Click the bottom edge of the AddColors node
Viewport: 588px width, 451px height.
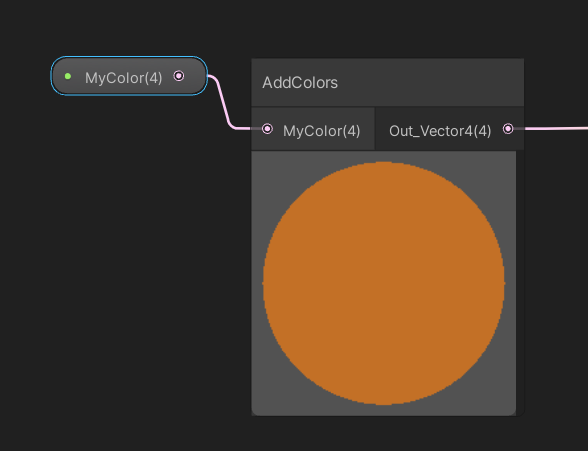click(386, 415)
